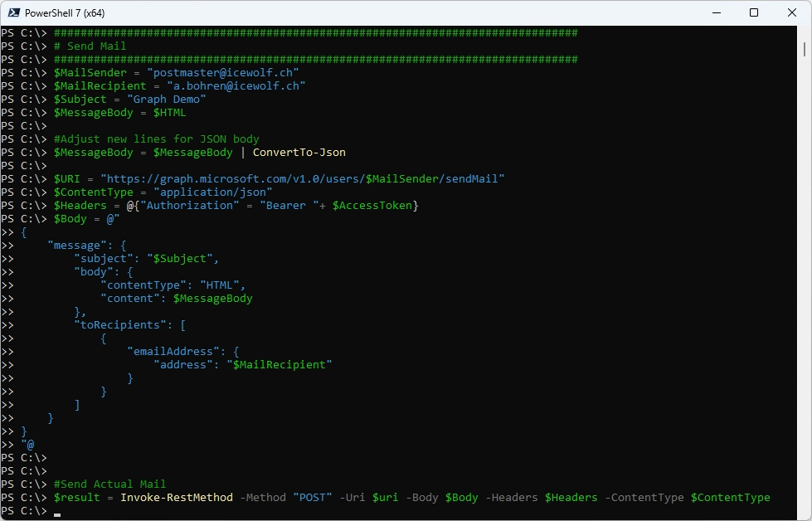
Task: Click the PowerShell icon in the title bar
Action: [x=14, y=12]
